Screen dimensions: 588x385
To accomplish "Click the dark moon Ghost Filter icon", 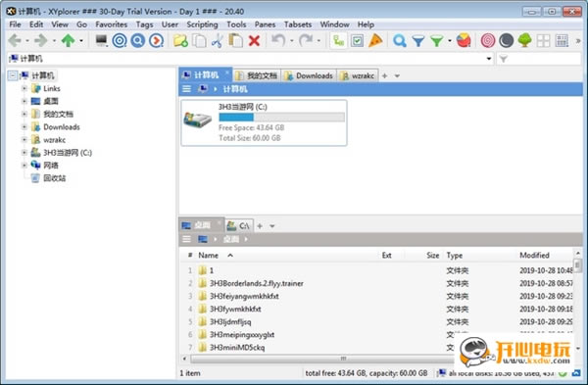I will coord(507,40).
